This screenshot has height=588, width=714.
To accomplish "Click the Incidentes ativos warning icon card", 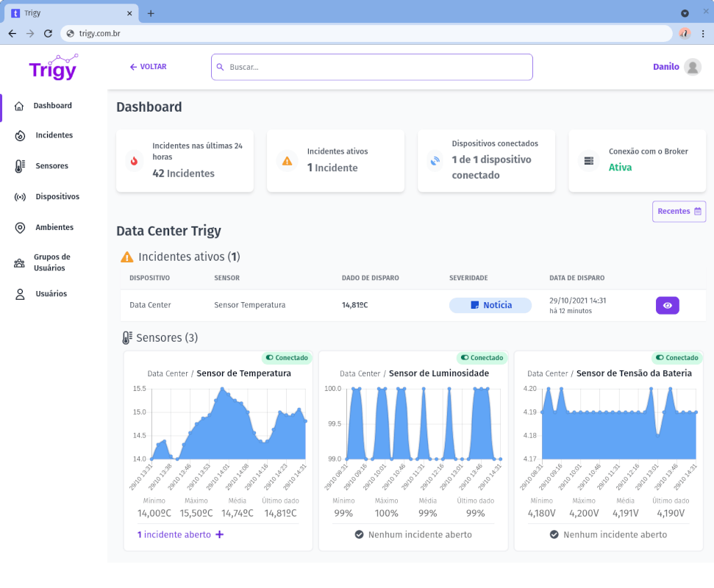I will pyautogui.click(x=288, y=161).
